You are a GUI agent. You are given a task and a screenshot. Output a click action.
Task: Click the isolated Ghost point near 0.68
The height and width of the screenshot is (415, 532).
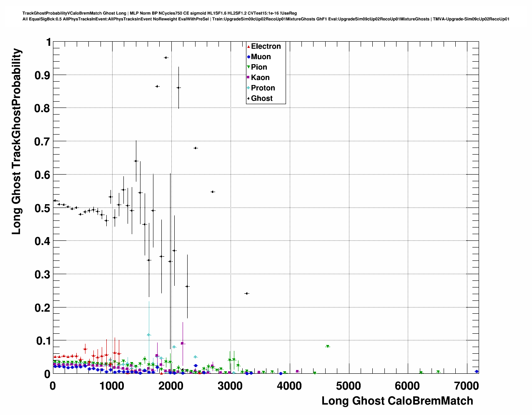(196, 148)
